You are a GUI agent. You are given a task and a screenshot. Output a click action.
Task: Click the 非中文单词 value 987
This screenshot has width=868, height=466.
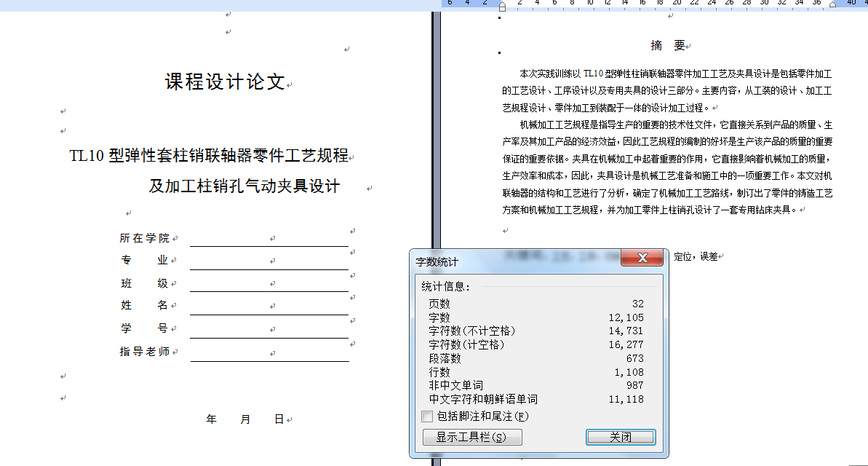click(635, 385)
